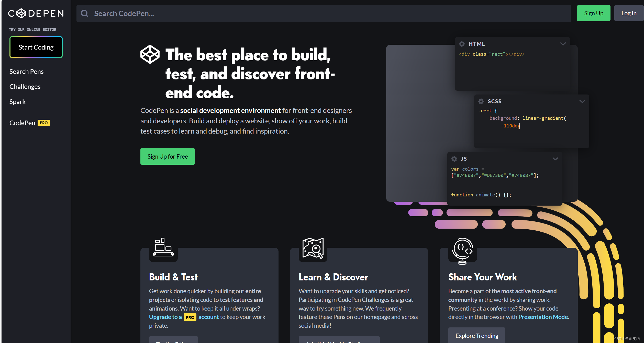The width and height of the screenshot is (644, 343).
Task: Click the Learn & Discover magnifier icon
Action: [313, 249]
